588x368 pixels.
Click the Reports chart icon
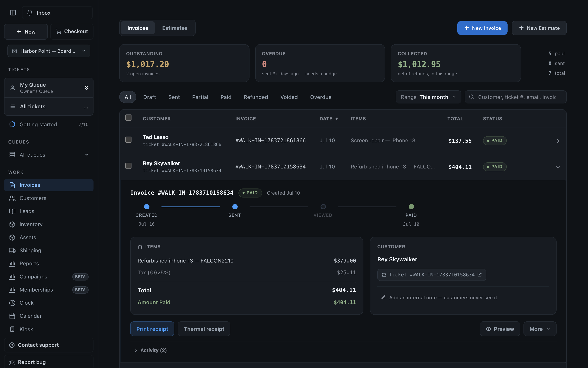click(x=12, y=264)
